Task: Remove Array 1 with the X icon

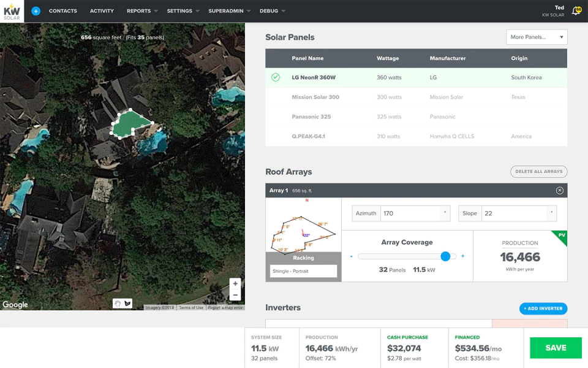Action: pyautogui.click(x=559, y=190)
